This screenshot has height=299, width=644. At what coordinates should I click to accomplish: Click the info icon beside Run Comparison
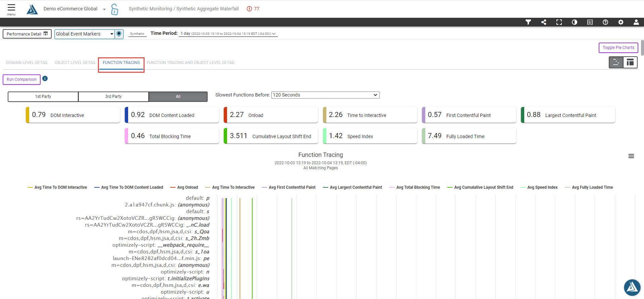[x=45, y=78]
